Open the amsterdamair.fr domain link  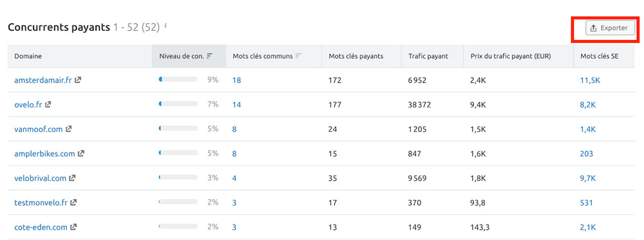click(x=43, y=80)
